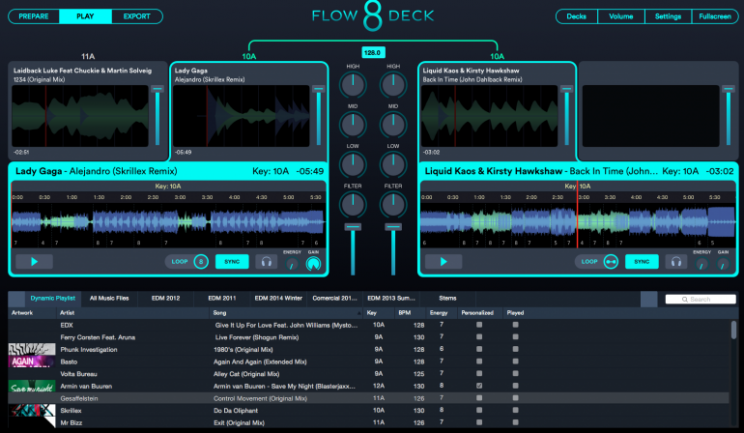Click the left deck Gain knob
The height and width of the screenshot is (433, 744).
point(314,264)
